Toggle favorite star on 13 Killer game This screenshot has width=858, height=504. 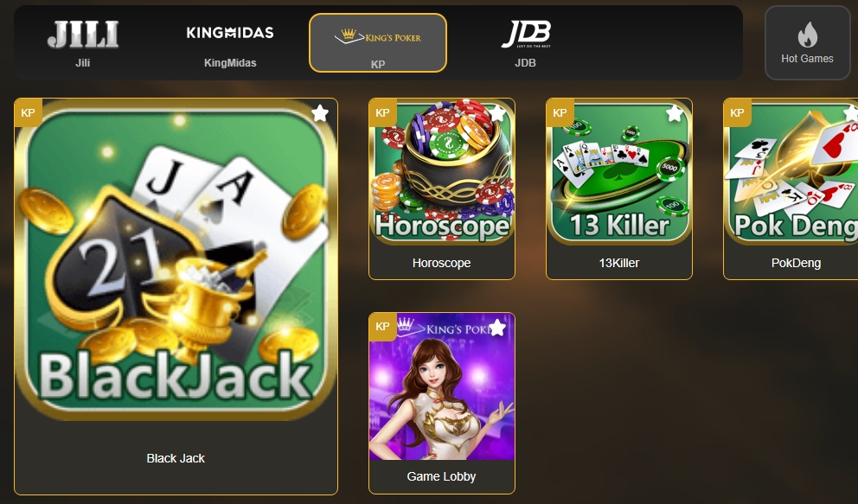coord(675,113)
